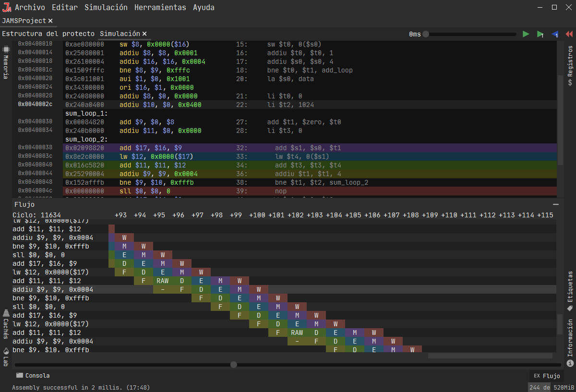Open the Simulación menu
The height and width of the screenshot is (392, 576).
[106, 7]
